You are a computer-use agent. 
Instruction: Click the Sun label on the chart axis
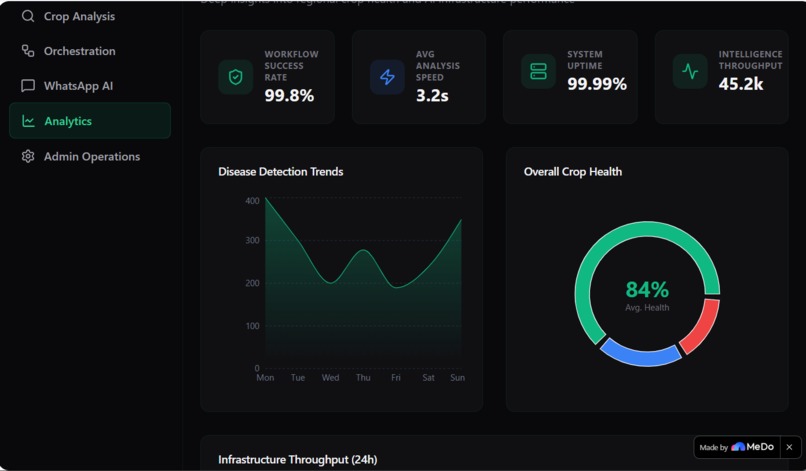tap(457, 377)
